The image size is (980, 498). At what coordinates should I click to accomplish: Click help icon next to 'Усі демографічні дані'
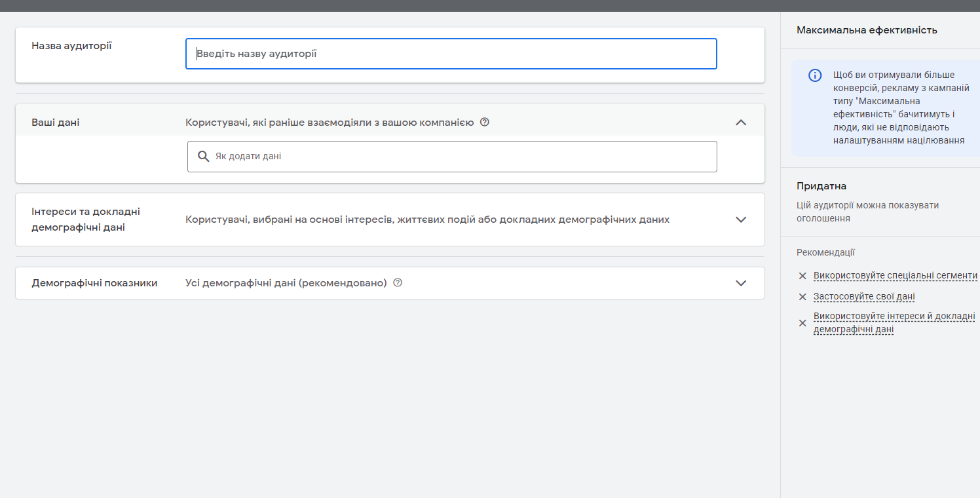pos(398,283)
